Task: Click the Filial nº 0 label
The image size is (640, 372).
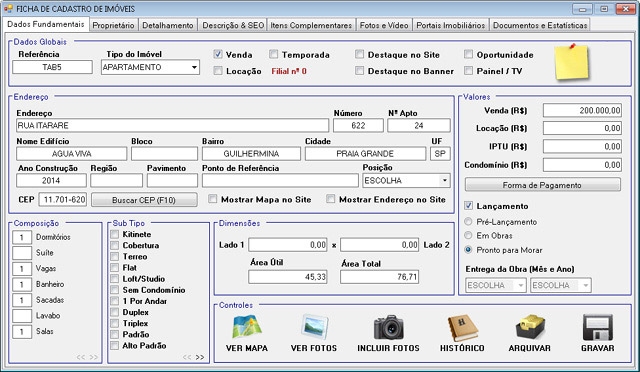Action: click(x=289, y=71)
